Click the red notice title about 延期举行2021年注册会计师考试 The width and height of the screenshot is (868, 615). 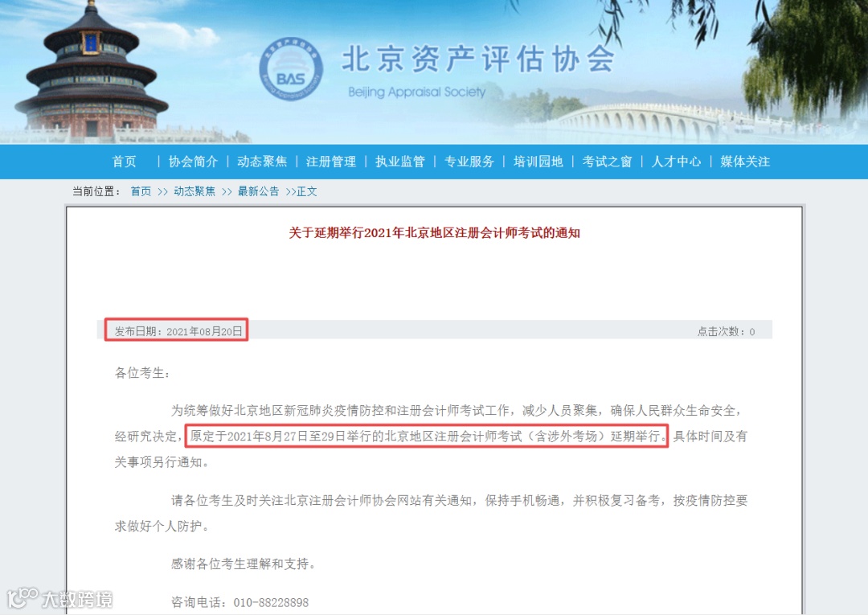435,233
